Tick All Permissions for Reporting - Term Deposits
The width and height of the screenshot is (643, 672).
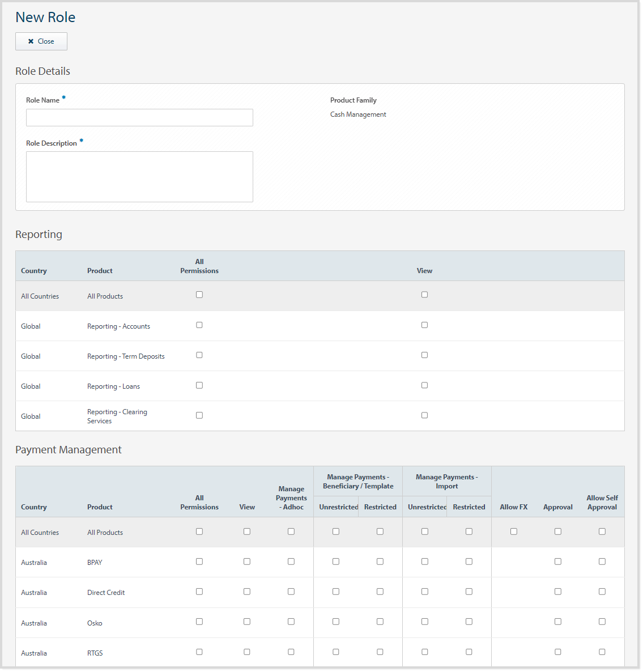pos(199,355)
